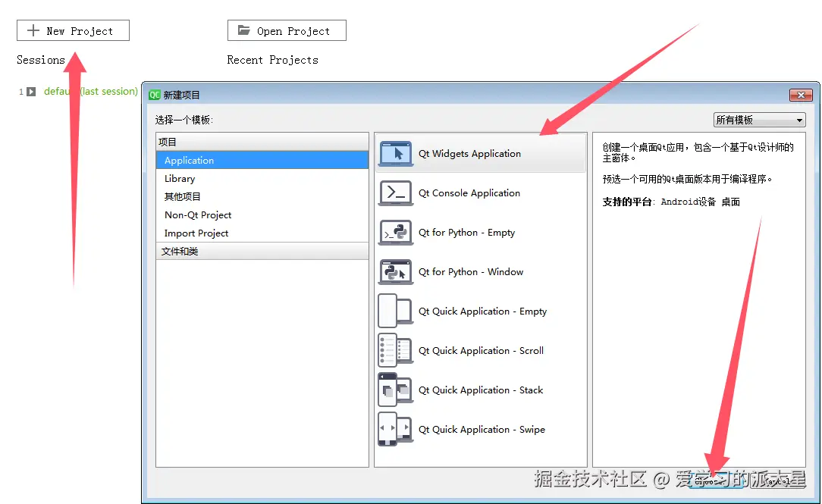Viewport: 822px width, 504px height.
Task: Select the Library category
Action: [262, 179]
